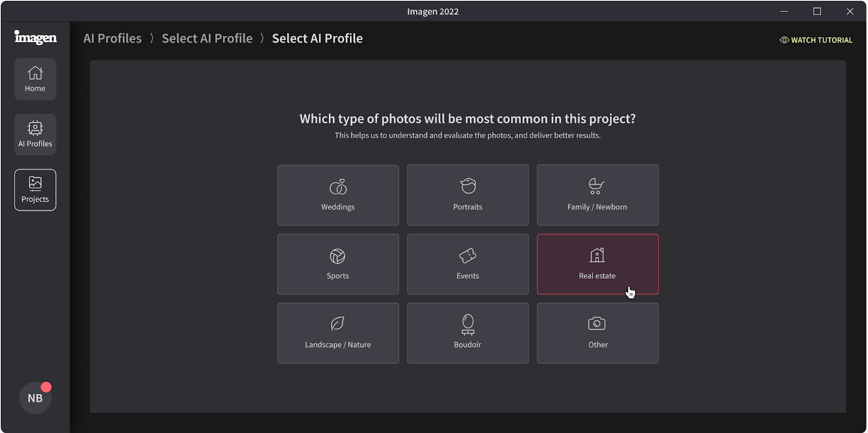868x433 pixels.
Task: Choose the Portraits photo type
Action: click(x=468, y=195)
